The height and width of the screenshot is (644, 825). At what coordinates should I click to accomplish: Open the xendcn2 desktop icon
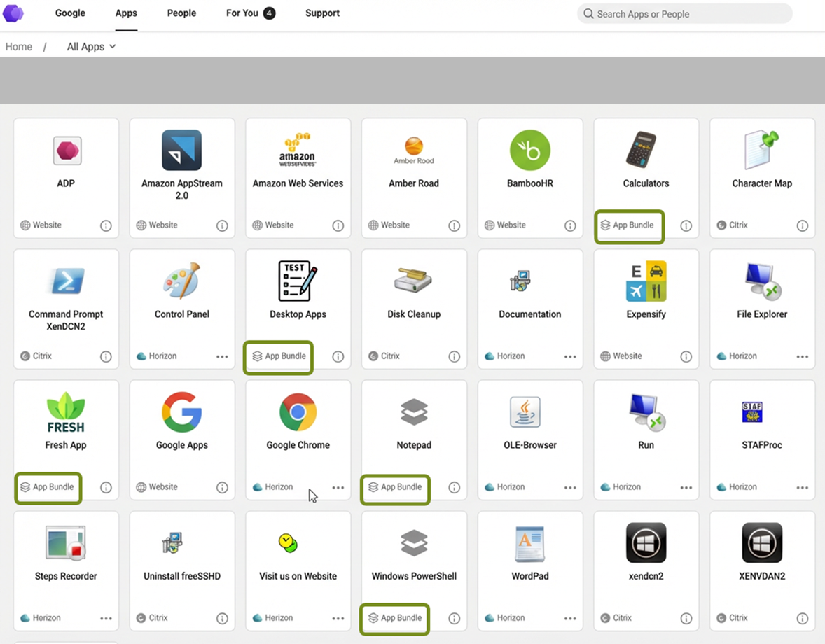pyautogui.click(x=646, y=542)
